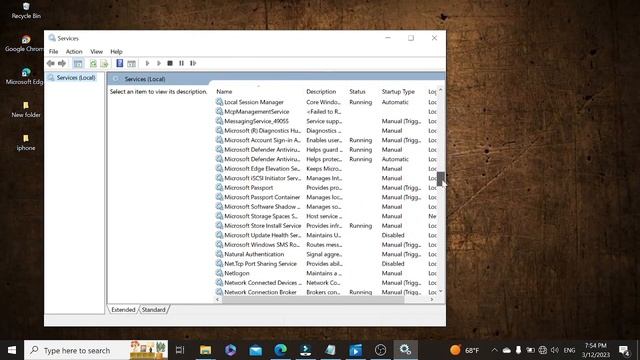This screenshot has height=360, width=640.
Task: Select Microsoft Edge Elevation Service row
Action: point(325,169)
